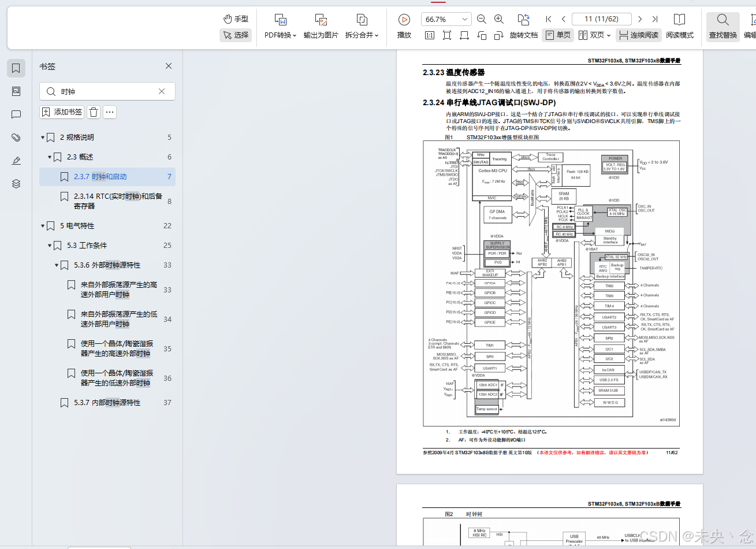
Task: Click the page number field 11 (11/62)
Action: coord(601,19)
